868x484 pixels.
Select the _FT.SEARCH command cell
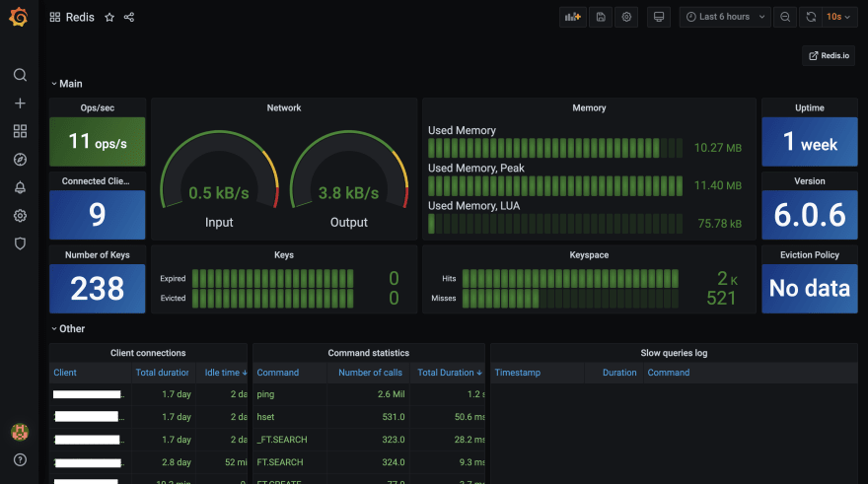[282, 440]
